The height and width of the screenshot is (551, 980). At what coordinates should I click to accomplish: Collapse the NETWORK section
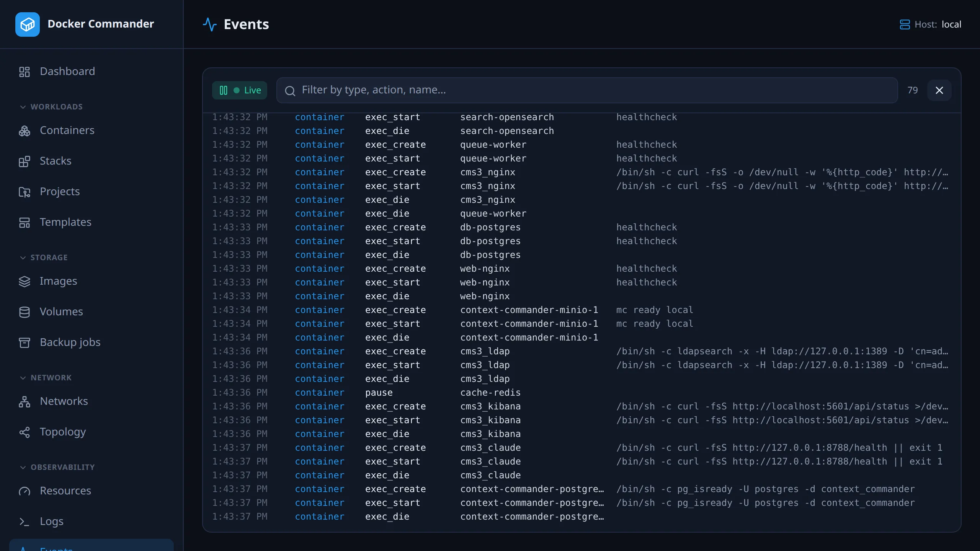[x=46, y=378]
